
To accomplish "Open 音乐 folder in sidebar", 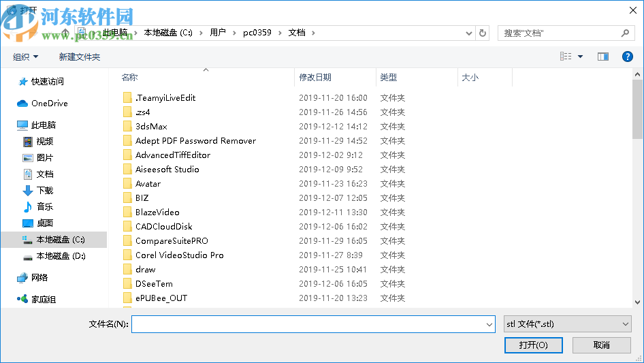I will 38,207.
